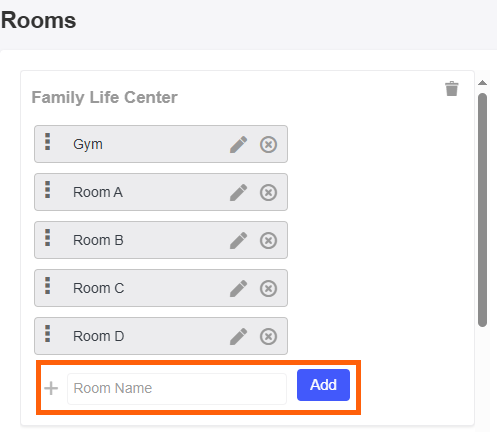This screenshot has width=497, height=432.
Task: Click the Room A drag handle
Action: (x=48, y=190)
